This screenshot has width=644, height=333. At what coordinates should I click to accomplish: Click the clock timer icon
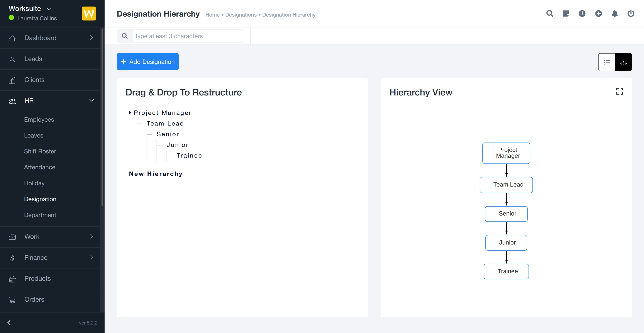click(x=582, y=14)
